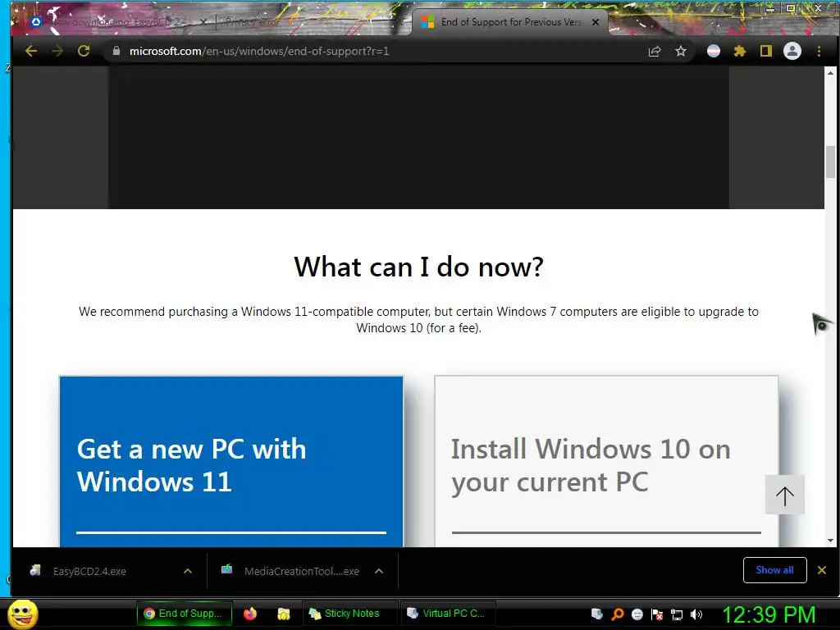This screenshot has width=840, height=630.
Task: Open the striped round extension icon
Action: 714,52
